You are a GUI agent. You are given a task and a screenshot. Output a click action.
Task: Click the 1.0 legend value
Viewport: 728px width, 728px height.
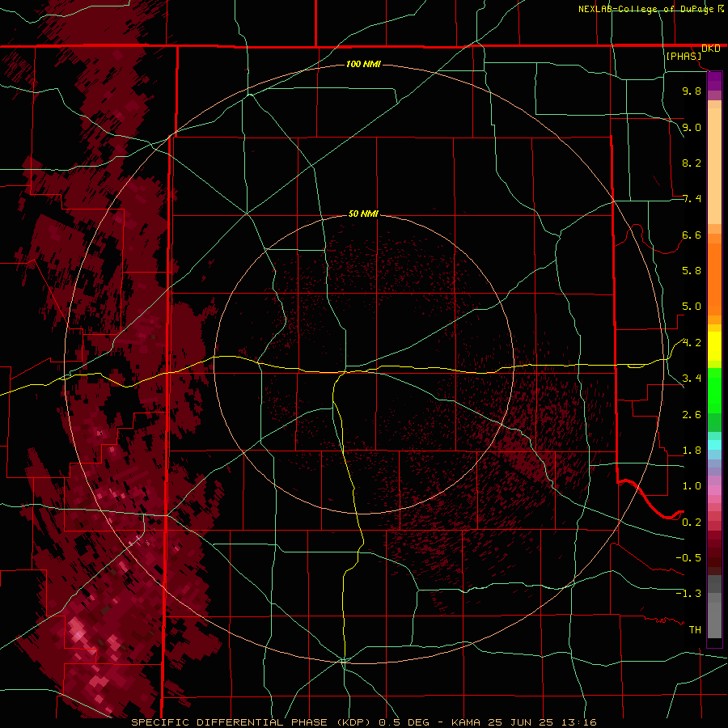pos(692,486)
